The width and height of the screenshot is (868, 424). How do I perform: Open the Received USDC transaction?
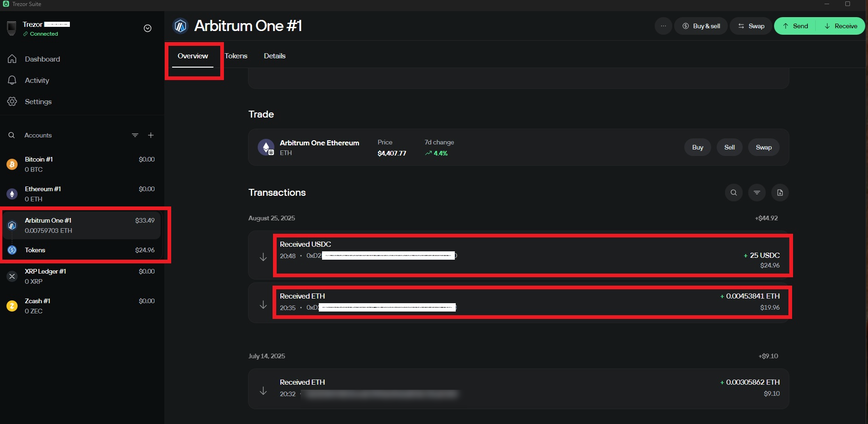tap(519, 255)
